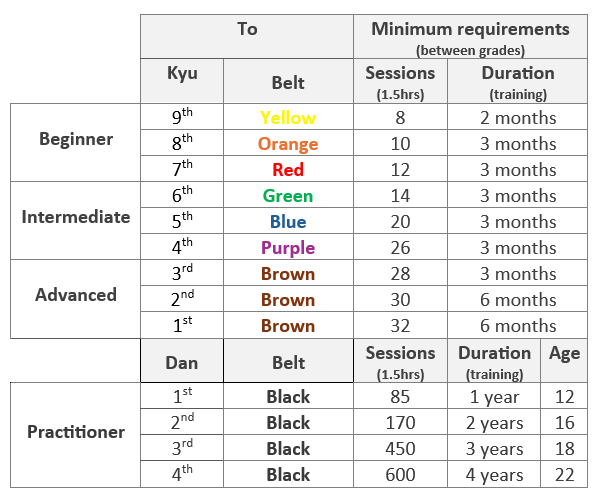Click the 9th kyu cell
Image resolution: width=602 pixels, height=498 pixels.
182,117
